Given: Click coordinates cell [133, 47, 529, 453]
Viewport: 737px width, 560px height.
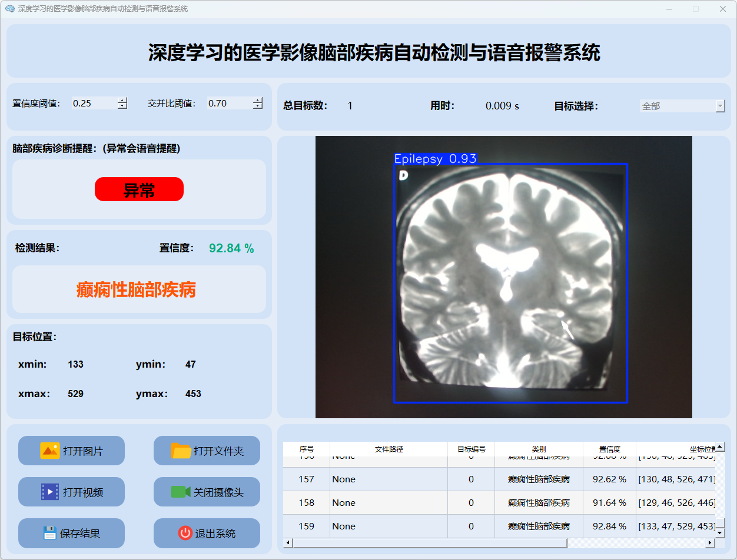Looking at the screenshot, I should (x=676, y=526).
